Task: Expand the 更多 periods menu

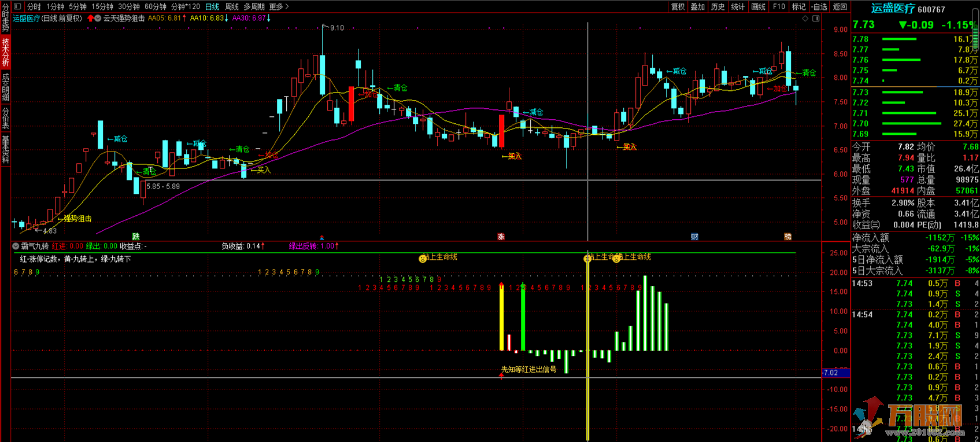Action: (x=279, y=6)
